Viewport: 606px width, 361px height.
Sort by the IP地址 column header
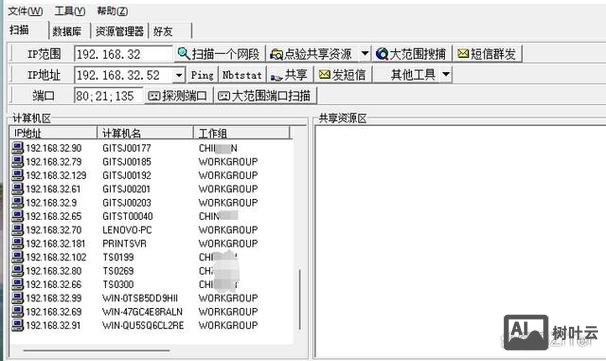point(53,133)
